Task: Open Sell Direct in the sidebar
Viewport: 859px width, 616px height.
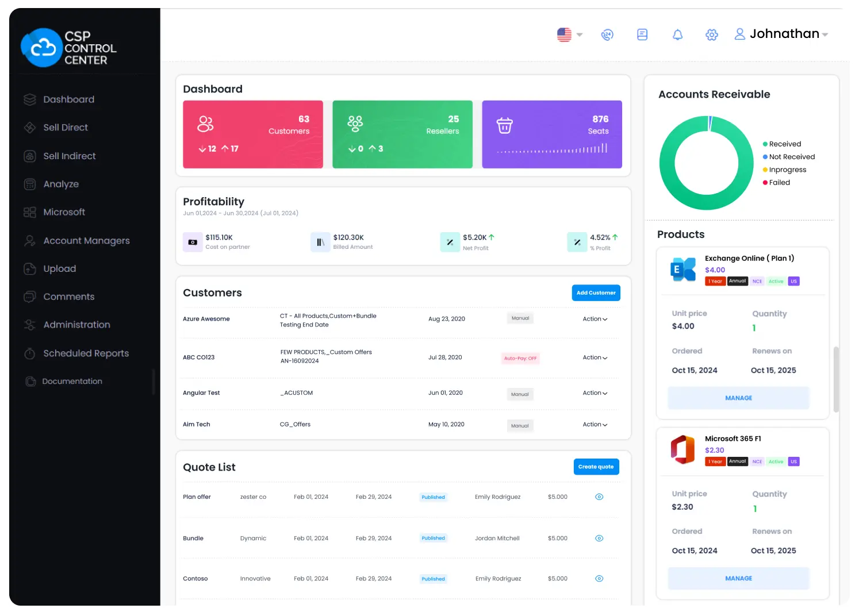Action: pos(66,128)
